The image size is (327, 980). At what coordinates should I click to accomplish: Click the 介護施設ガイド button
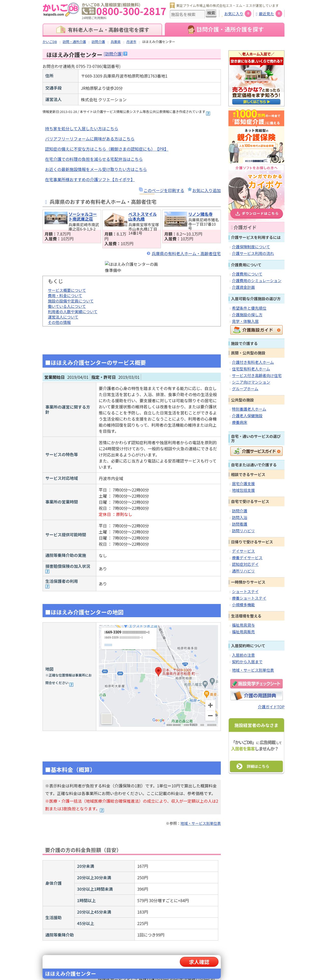pos(256,330)
